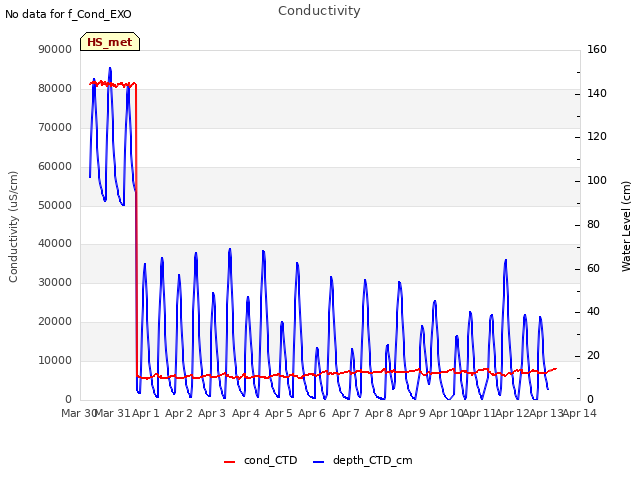The width and height of the screenshot is (640, 480).
Task: Click the Apr 1 date label
Action: [x=146, y=413]
